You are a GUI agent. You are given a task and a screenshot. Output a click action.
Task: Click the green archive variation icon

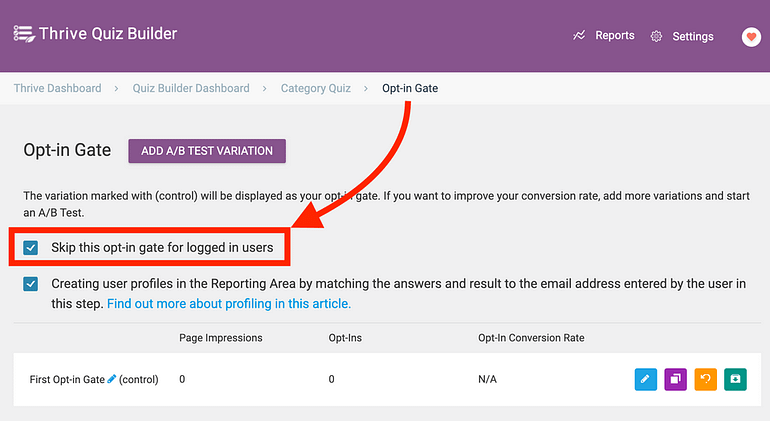point(735,379)
